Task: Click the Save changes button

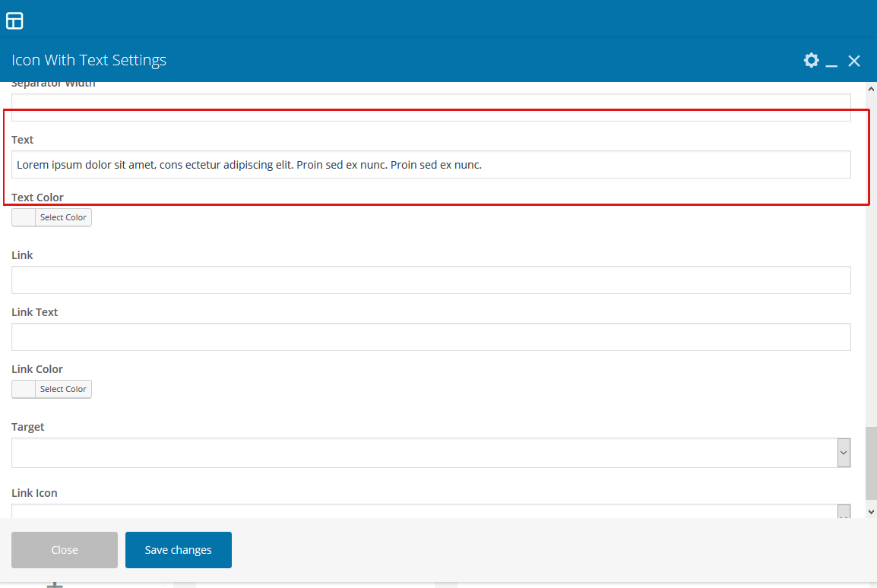Action: (x=178, y=550)
